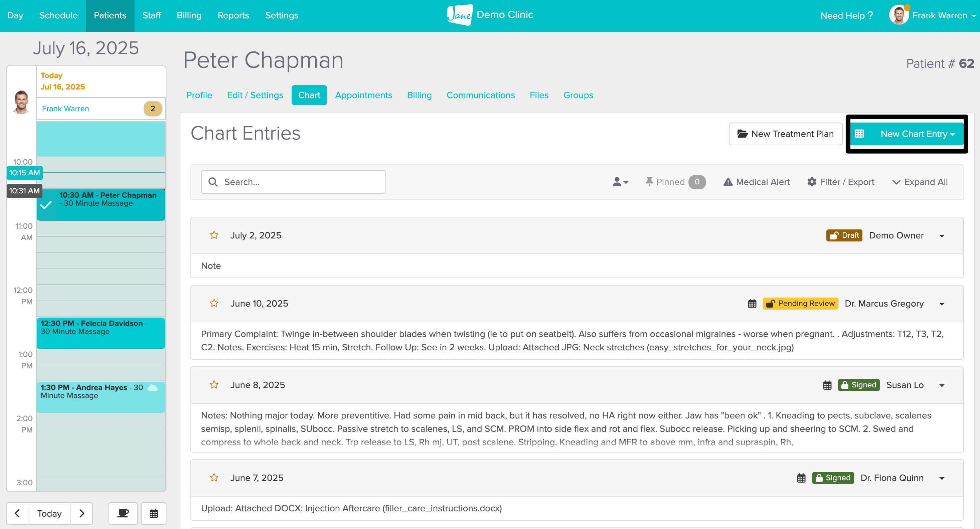Click Signed badge on Dr. Fiona Quinn entry
Viewport: 980px width, 529px height.
click(833, 478)
